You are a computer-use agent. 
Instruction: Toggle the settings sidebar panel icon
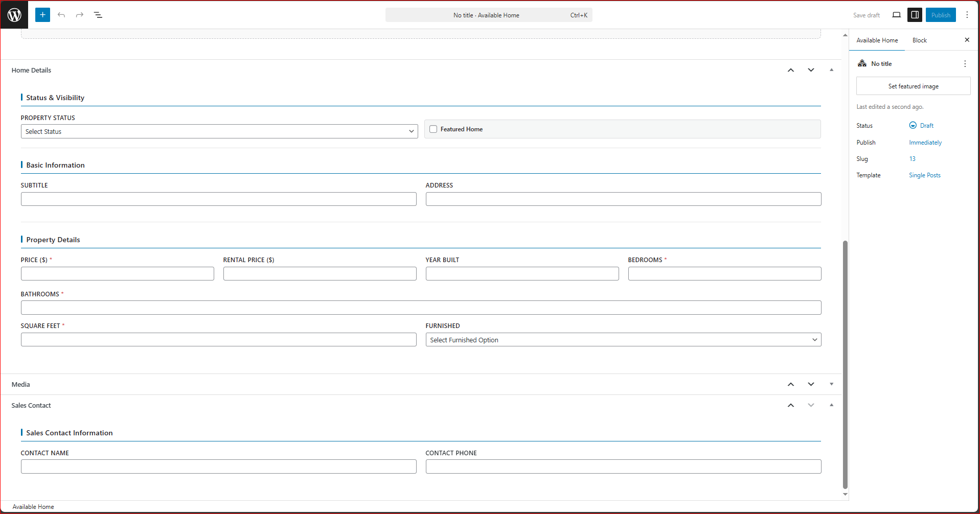pyautogui.click(x=915, y=15)
